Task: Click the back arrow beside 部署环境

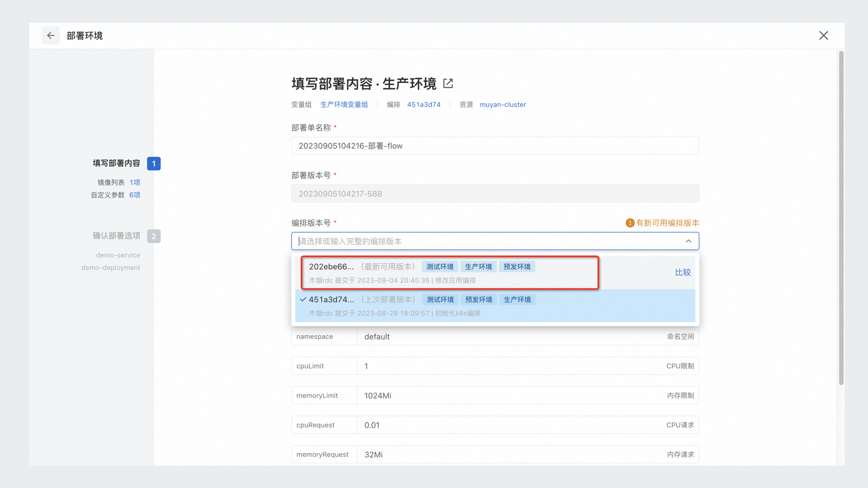Action: [51, 35]
